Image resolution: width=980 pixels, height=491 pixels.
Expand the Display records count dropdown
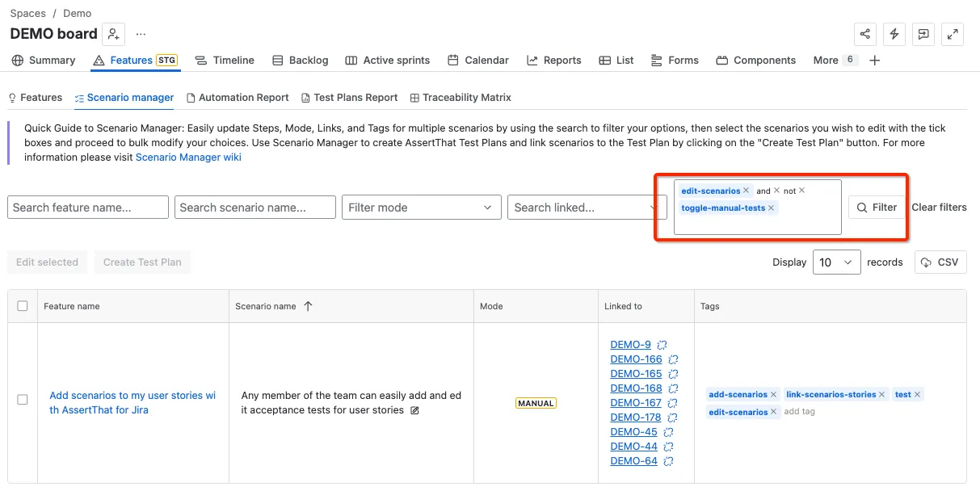[x=837, y=262]
